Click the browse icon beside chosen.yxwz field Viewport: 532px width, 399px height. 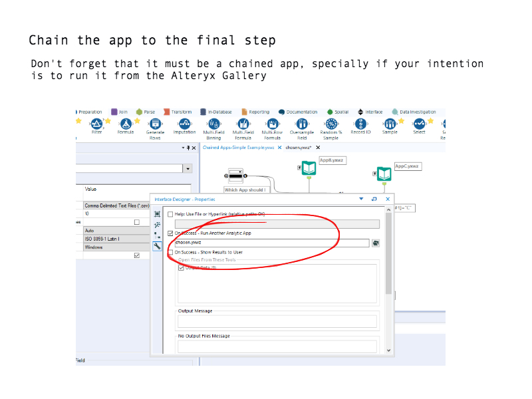tap(376, 243)
